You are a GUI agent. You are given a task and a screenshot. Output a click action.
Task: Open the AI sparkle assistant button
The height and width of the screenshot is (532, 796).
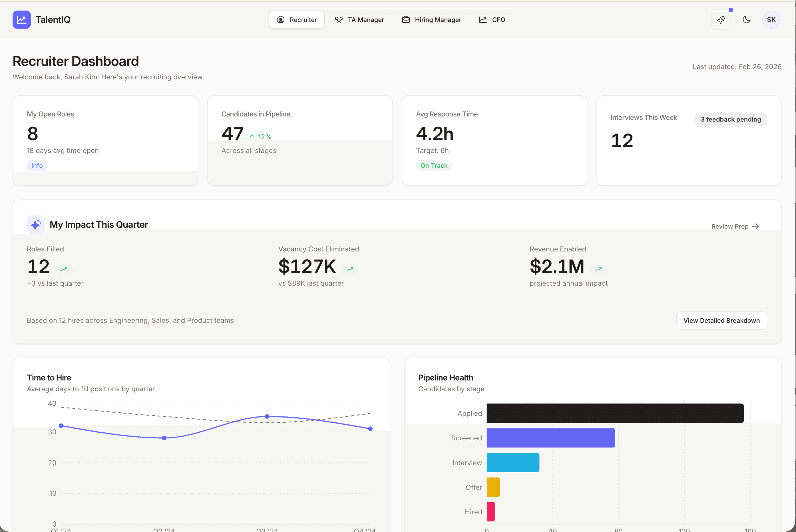pos(721,20)
